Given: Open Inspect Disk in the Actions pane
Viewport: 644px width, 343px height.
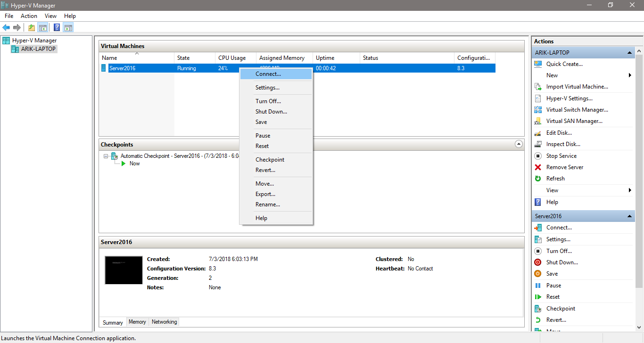Looking at the screenshot, I should point(563,144).
